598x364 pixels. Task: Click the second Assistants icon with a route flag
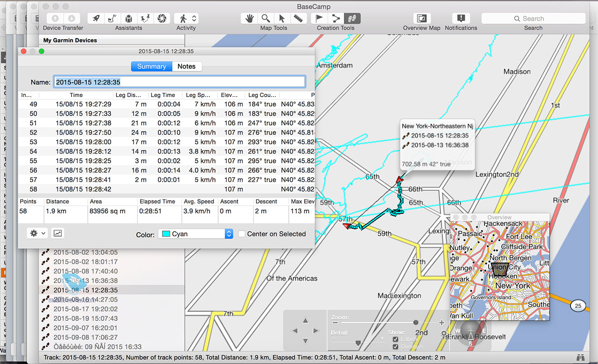(x=112, y=18)
